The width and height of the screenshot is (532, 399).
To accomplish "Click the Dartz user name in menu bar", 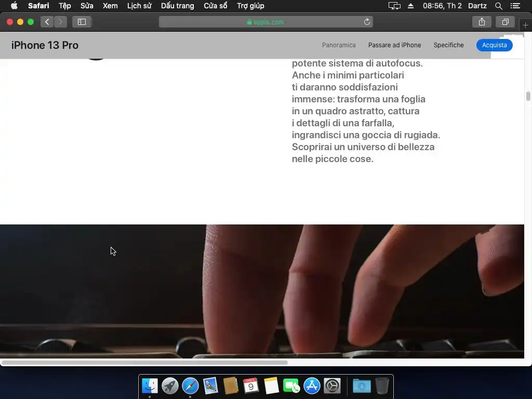I will click(x=477, y=6).
